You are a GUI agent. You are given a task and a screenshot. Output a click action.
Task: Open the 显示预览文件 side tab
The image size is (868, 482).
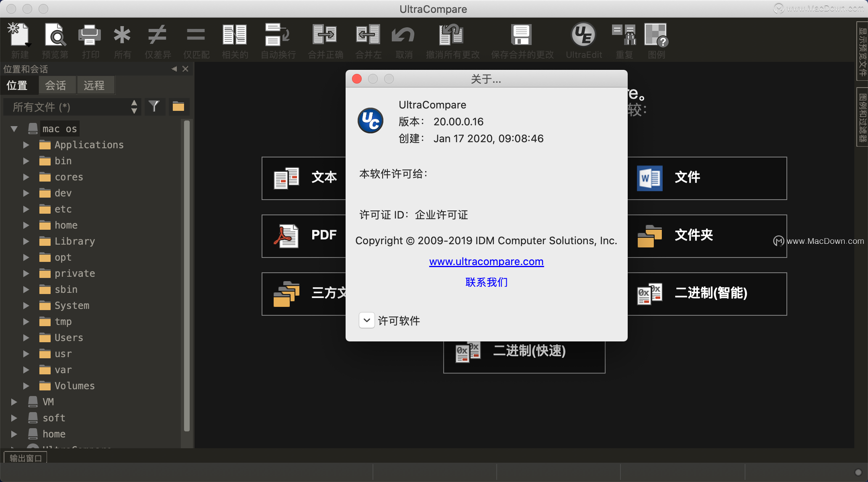click(x=862, y=51)
